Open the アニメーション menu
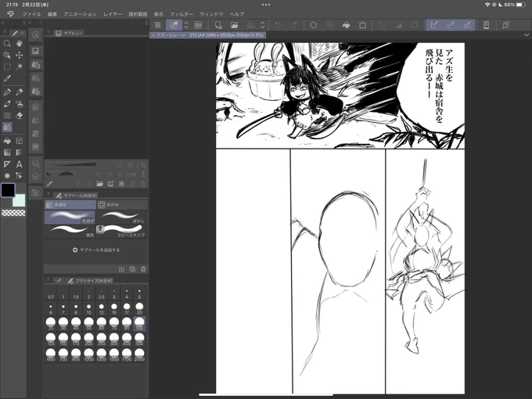532x399 pixels. tap(80, 14)
